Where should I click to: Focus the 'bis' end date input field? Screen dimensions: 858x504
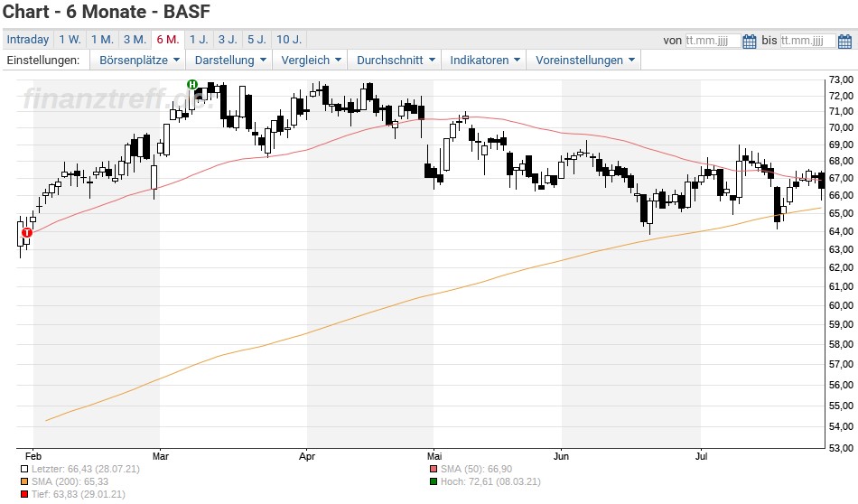[807, 41]
